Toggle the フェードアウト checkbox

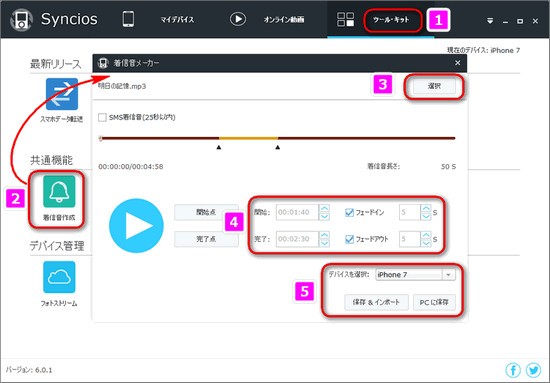pos(349,239)
